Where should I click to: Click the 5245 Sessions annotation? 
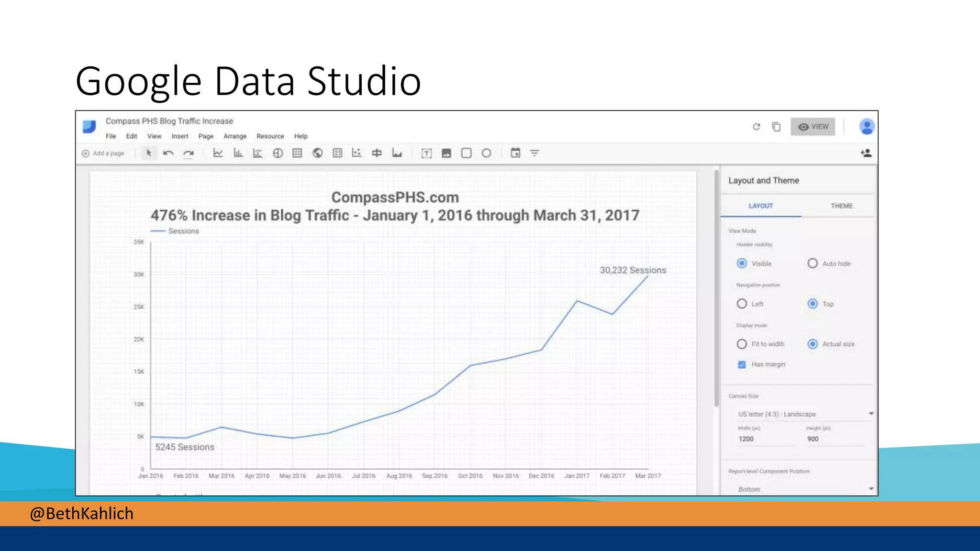(185, 447)
